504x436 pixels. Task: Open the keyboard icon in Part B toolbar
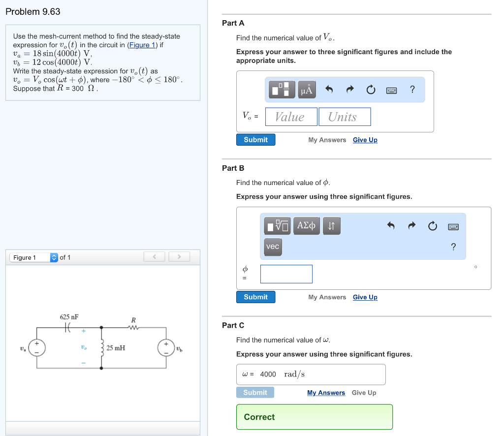453,225
